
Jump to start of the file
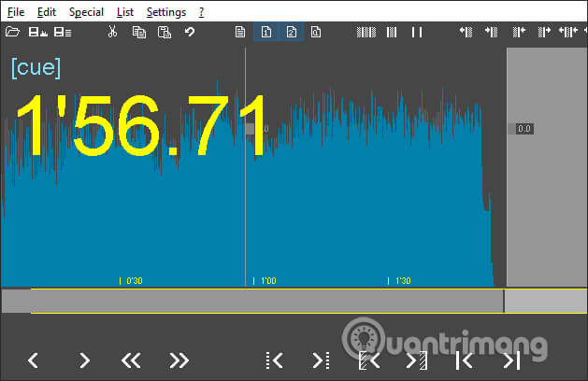464,360
